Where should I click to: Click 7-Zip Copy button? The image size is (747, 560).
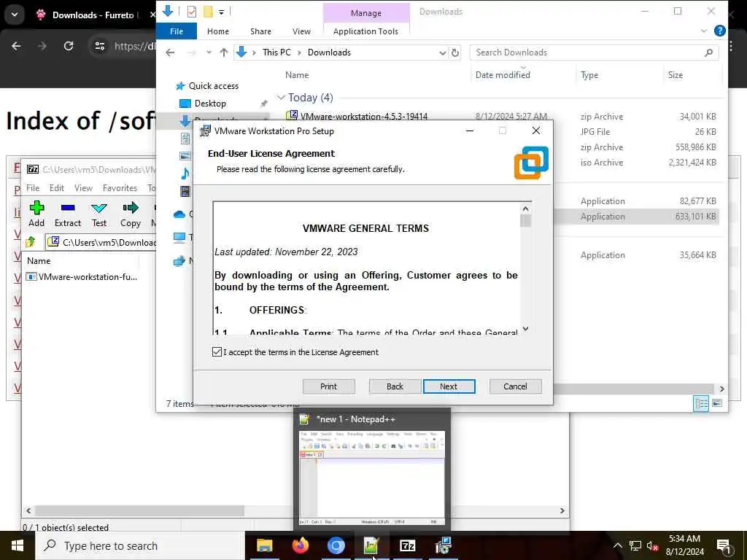[130, 214]
